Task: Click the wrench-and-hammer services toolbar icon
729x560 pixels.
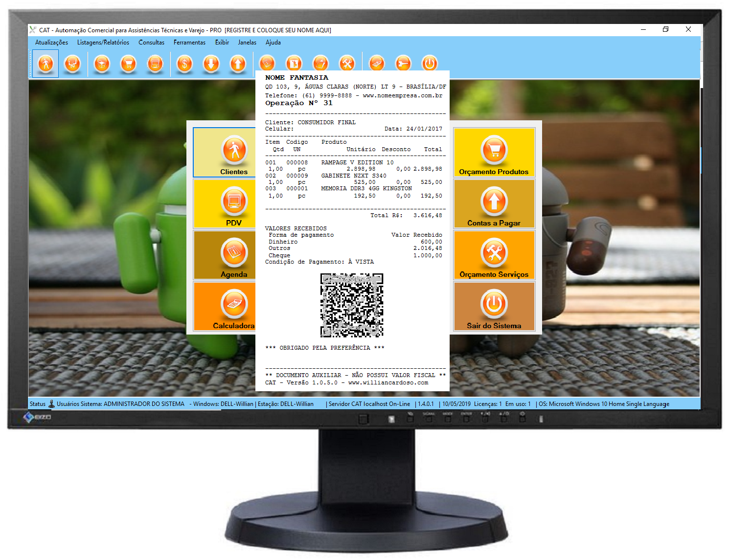Action: (347, 63)
